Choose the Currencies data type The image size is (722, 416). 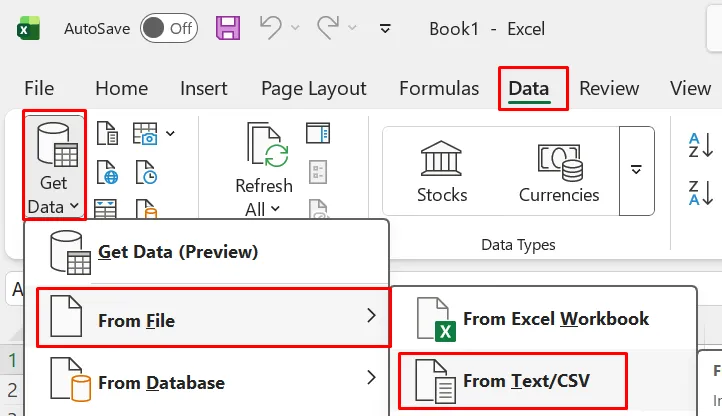[x=559, y=173]
